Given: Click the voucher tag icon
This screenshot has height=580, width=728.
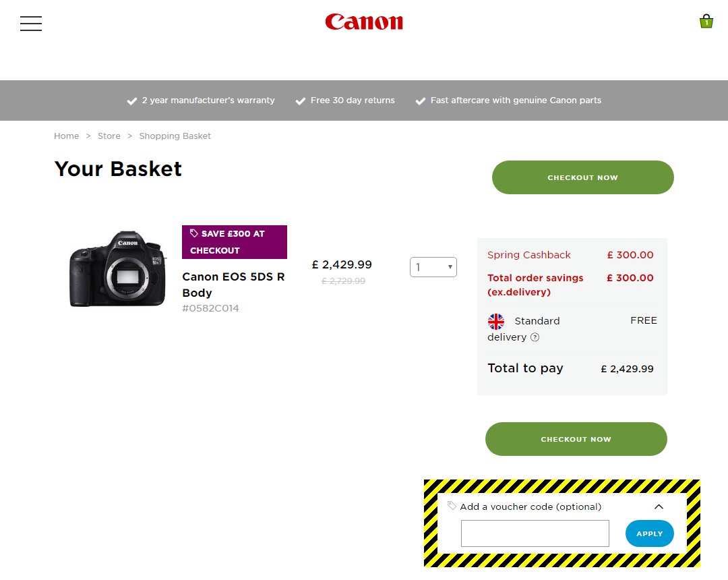Looking at the screenshot, I should [x=451, y=506].
